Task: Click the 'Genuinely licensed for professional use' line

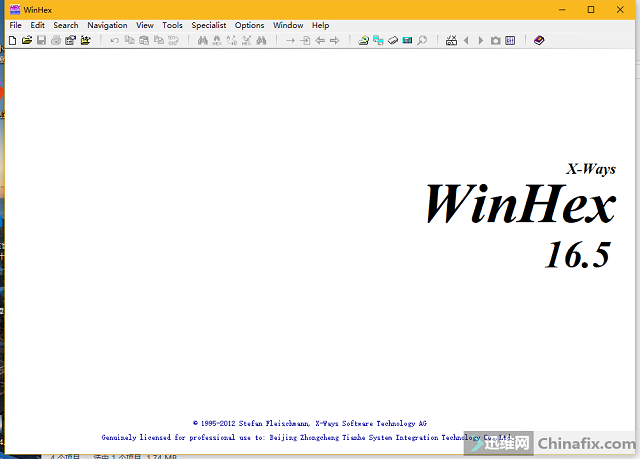Action: click(306, 437)
